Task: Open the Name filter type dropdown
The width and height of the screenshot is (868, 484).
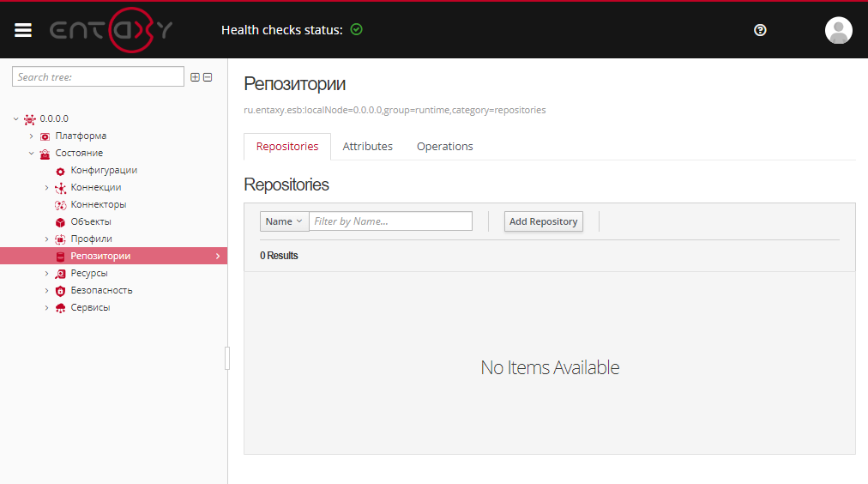Action: coord(284,221)
